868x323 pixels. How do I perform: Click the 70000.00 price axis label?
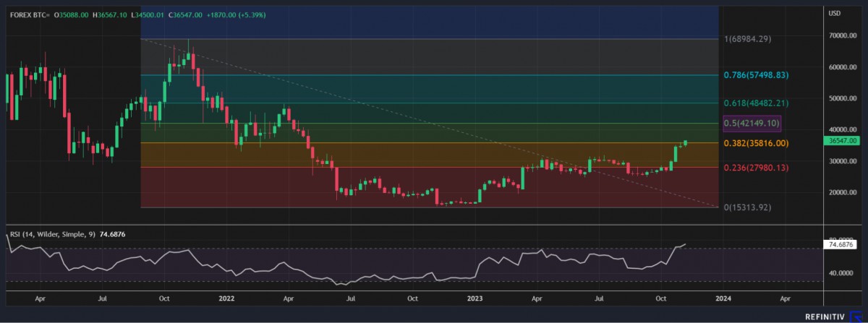coord(842,35)
